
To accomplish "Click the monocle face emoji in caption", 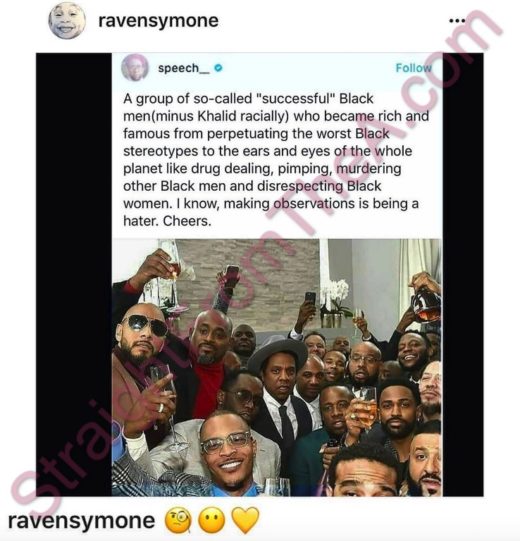I will click(179, 520).
